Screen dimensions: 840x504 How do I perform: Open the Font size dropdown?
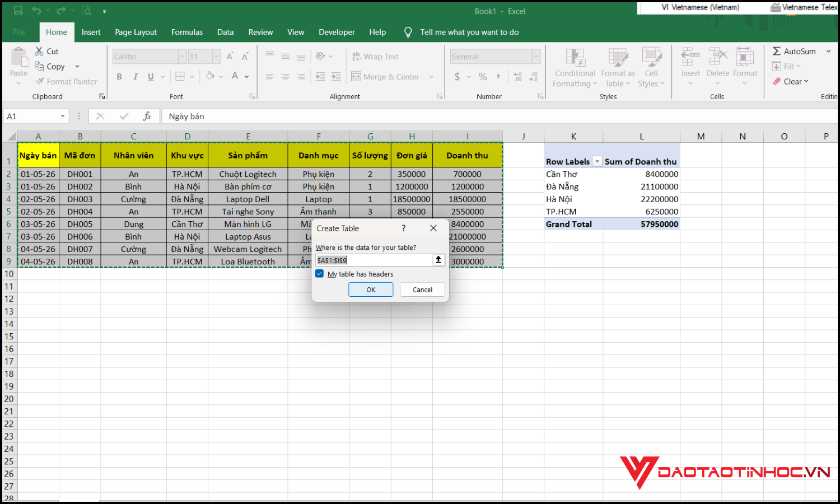point(216,57)
